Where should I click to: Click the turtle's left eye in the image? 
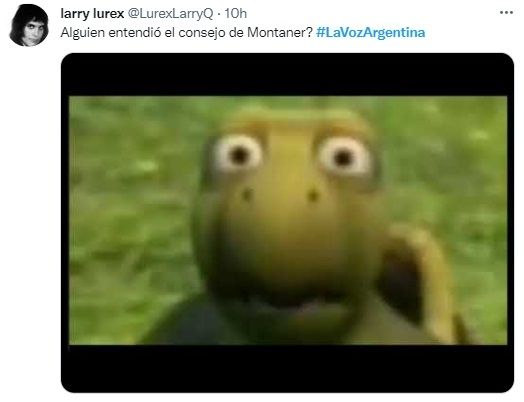tap(238, 154)
